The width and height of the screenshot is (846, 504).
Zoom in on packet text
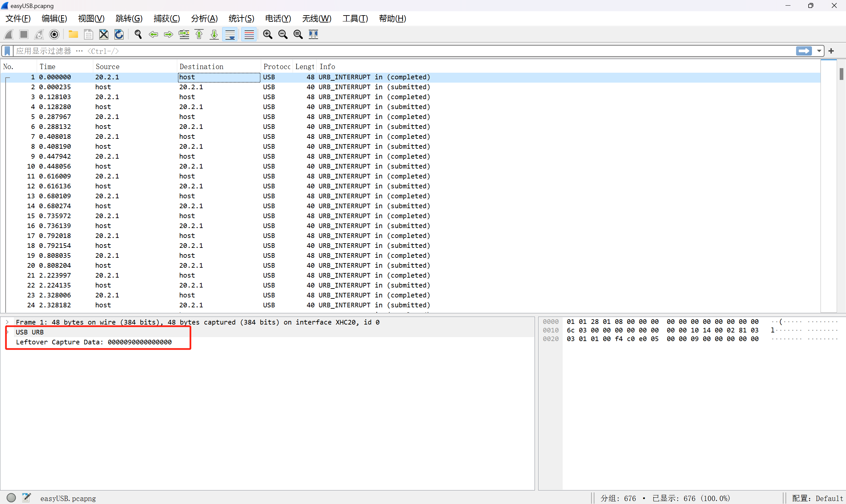[268, 34]
